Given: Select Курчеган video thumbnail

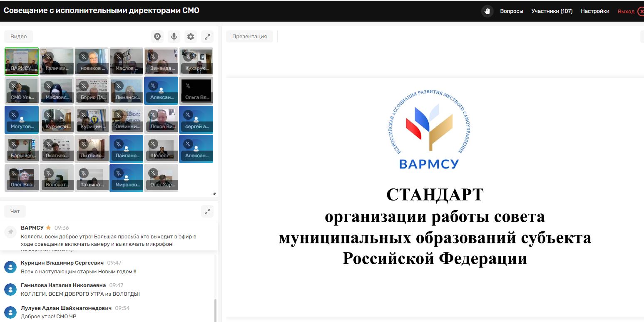Looking at the screenshot, I should (57, 119).
